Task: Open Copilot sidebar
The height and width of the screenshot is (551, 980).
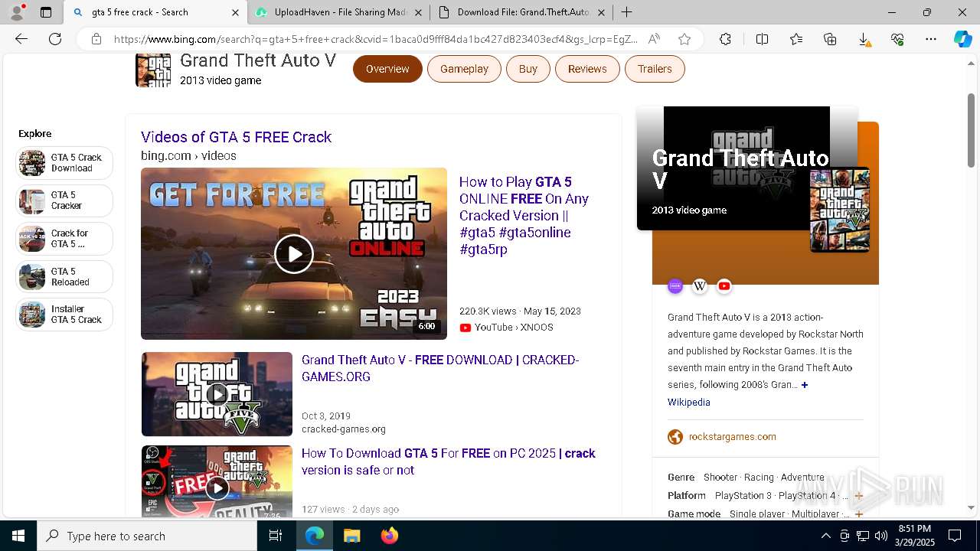Action: pyautogui.click(x=962, y=39)
